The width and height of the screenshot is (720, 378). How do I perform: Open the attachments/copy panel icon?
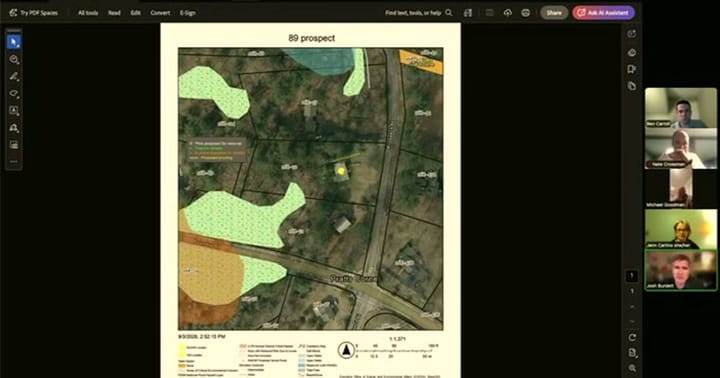coord(632,86)
